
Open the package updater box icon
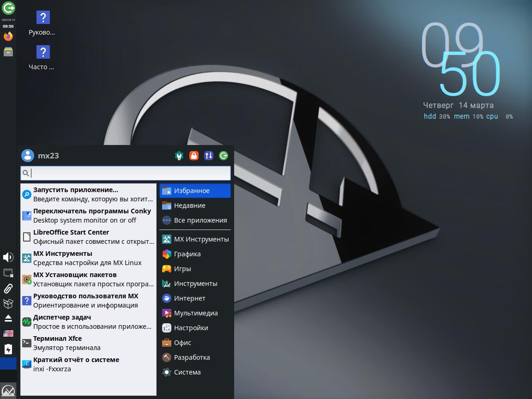tap(8, 303)
